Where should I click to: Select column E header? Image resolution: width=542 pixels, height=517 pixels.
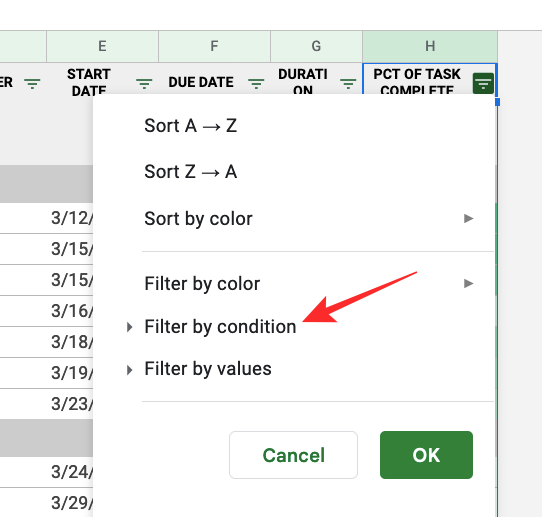click(x=102, y=46)
